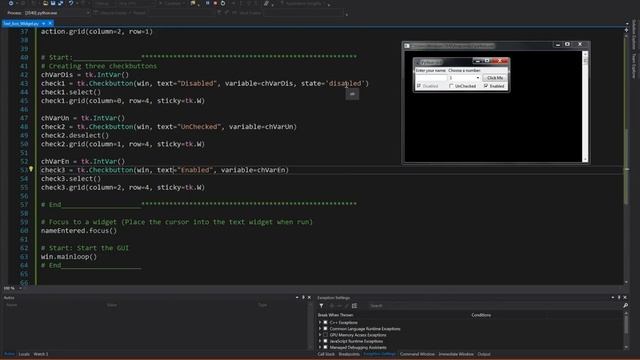This screenshot has width=640, height=360.
Task: Enable GPU Memory Access Exceptions checkbox
Action: click(326, 335)
